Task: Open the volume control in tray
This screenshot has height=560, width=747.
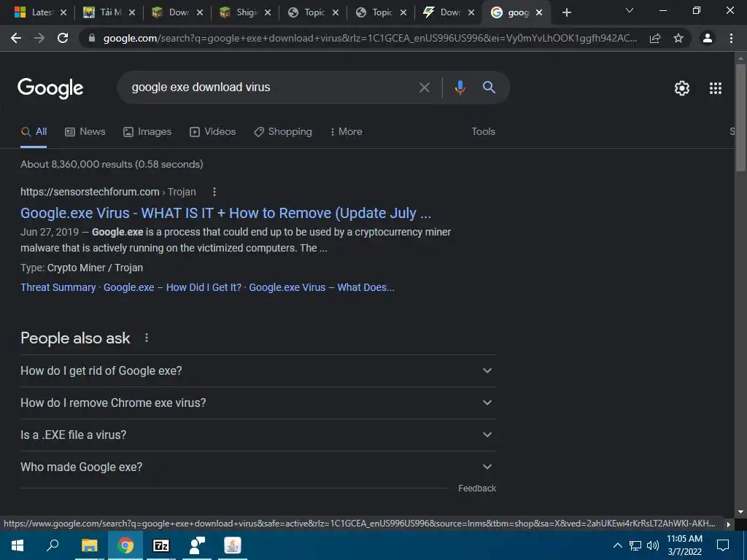Action: click(653, 545)
